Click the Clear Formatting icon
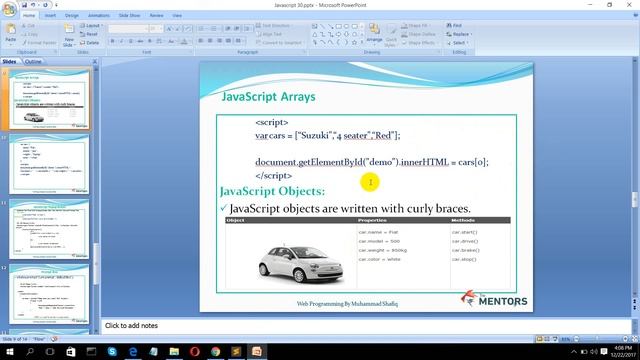The height and width of the screenshot is (360, 640). pos(188,29)
